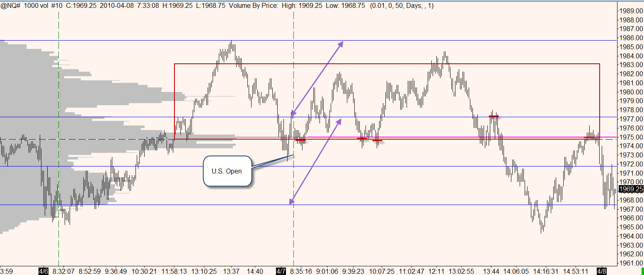Click the 4/6 date marker on time axis
Image resolution: width=644 pixels, height=275 pixels.
tap(43, 272)
